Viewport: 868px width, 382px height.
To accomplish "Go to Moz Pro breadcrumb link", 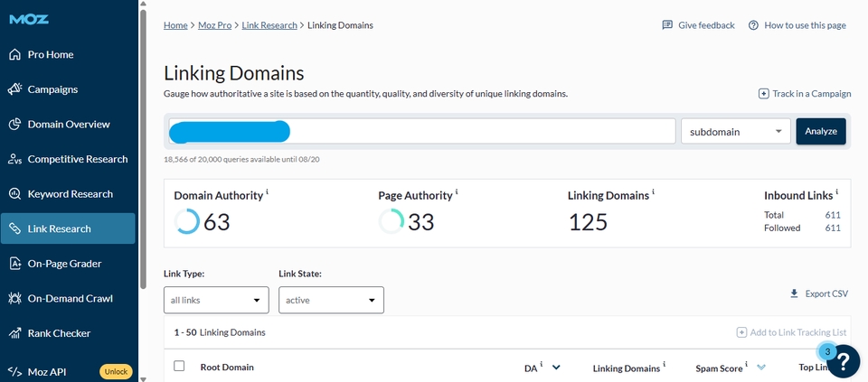I will tap(215, 25).
